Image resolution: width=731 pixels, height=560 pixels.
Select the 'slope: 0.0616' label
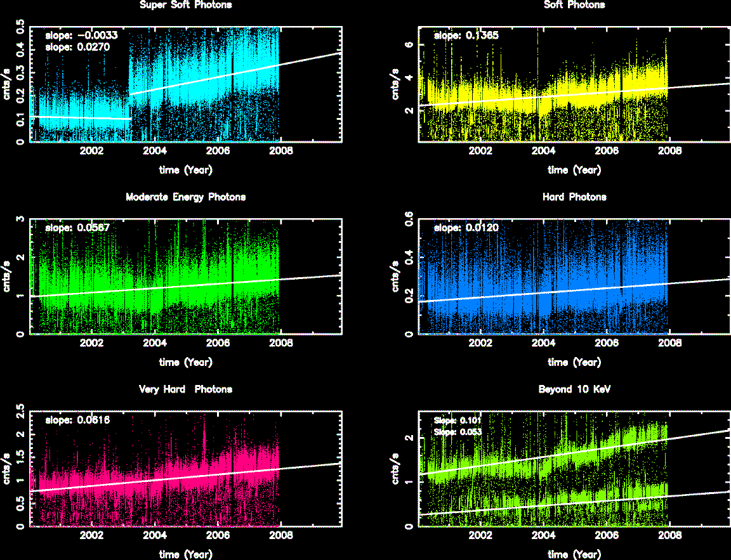[77, 420]
